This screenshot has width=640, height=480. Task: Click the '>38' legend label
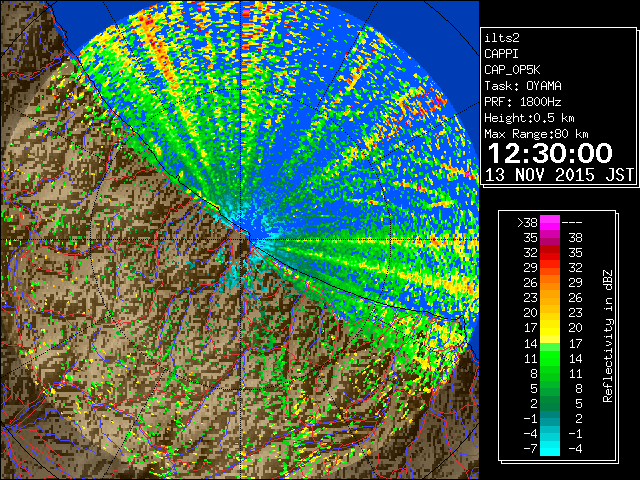pyautogui.click(x=527, y=223)
